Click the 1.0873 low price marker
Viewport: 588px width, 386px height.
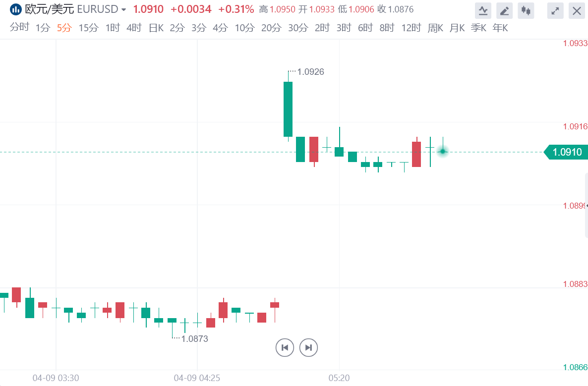coord(194,339)
